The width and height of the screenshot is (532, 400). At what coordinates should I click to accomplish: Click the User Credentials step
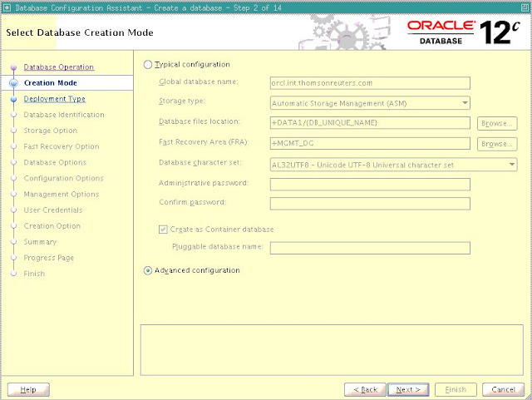[53, 210]
